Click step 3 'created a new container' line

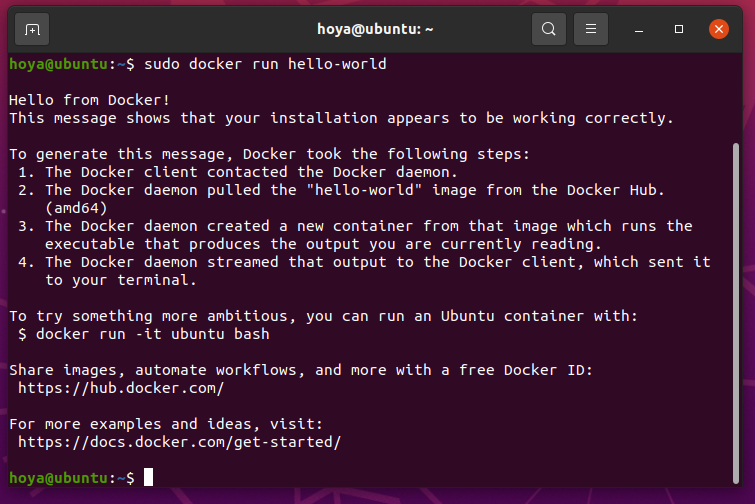pos(355,226)
